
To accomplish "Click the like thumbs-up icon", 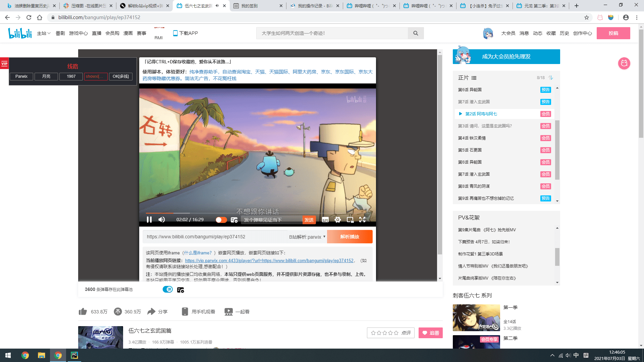I will tap(83, 312).
